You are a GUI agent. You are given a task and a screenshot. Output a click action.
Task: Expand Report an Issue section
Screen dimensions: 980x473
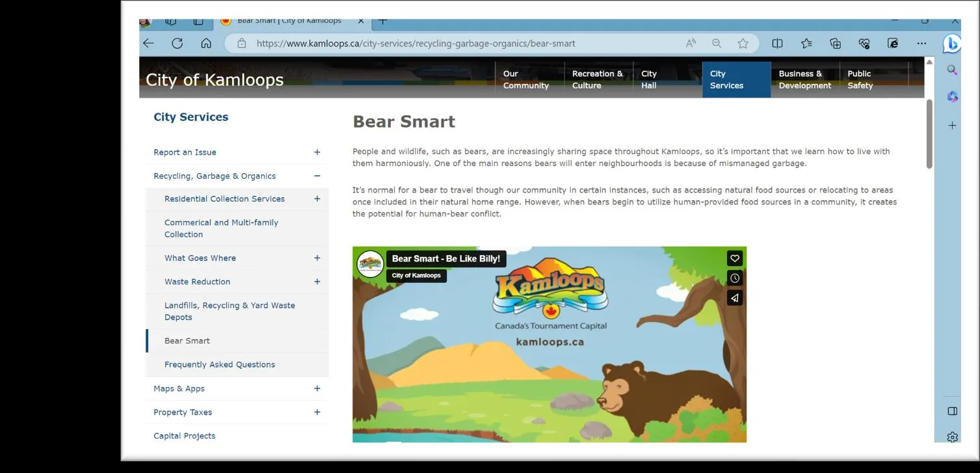[317, 152]
